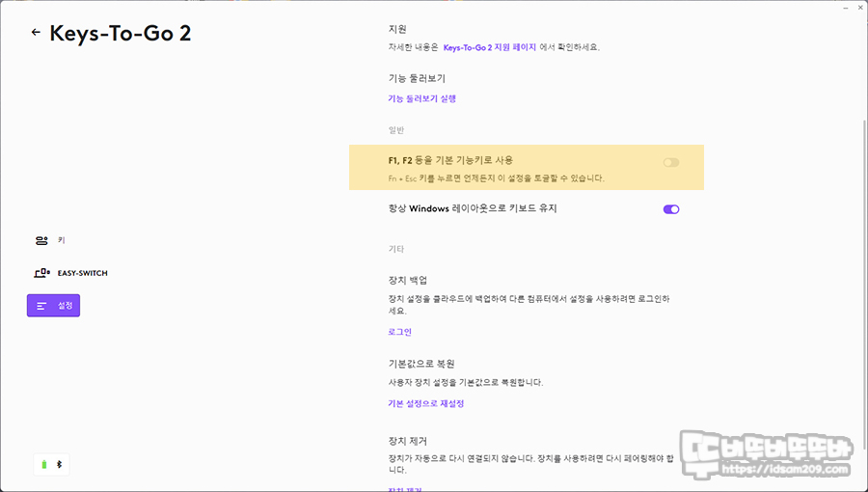Click the Bluetooth connection icon
Screen dimensions: 868x492
(59, 465)
